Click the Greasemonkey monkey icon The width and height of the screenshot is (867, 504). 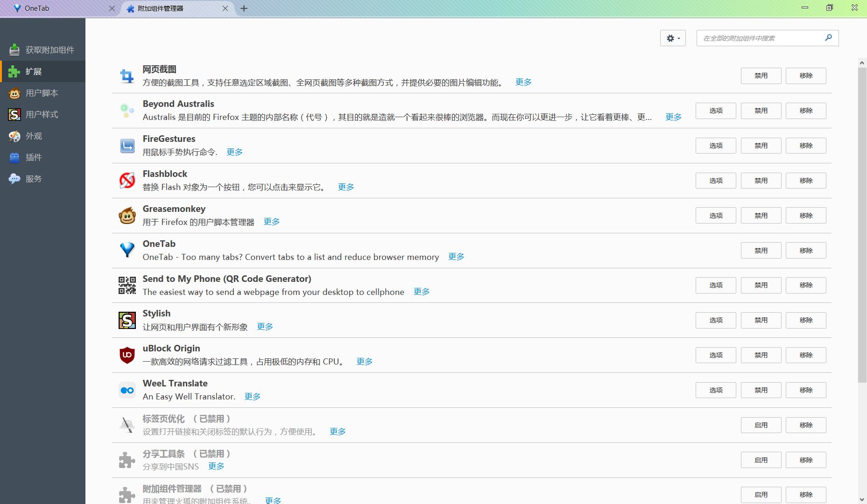127,216
